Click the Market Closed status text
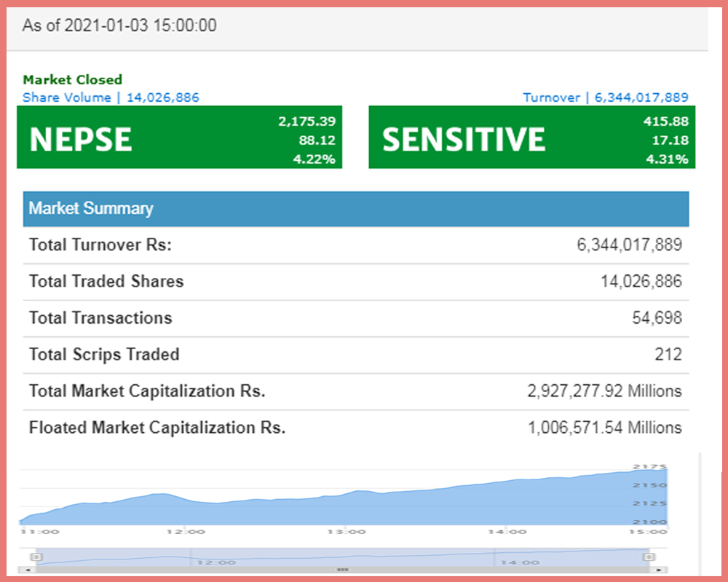This screenshot has width=728, height=582. coord(72,80)
